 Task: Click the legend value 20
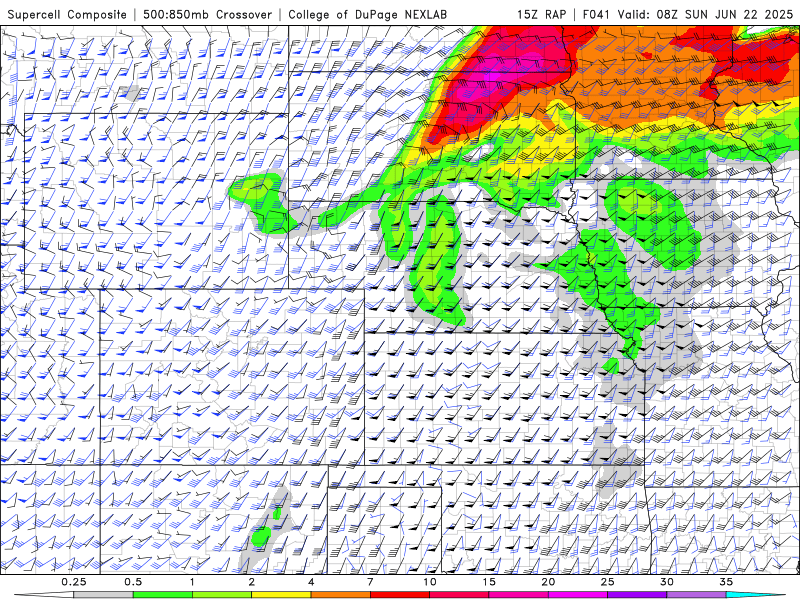coord(548,582)
